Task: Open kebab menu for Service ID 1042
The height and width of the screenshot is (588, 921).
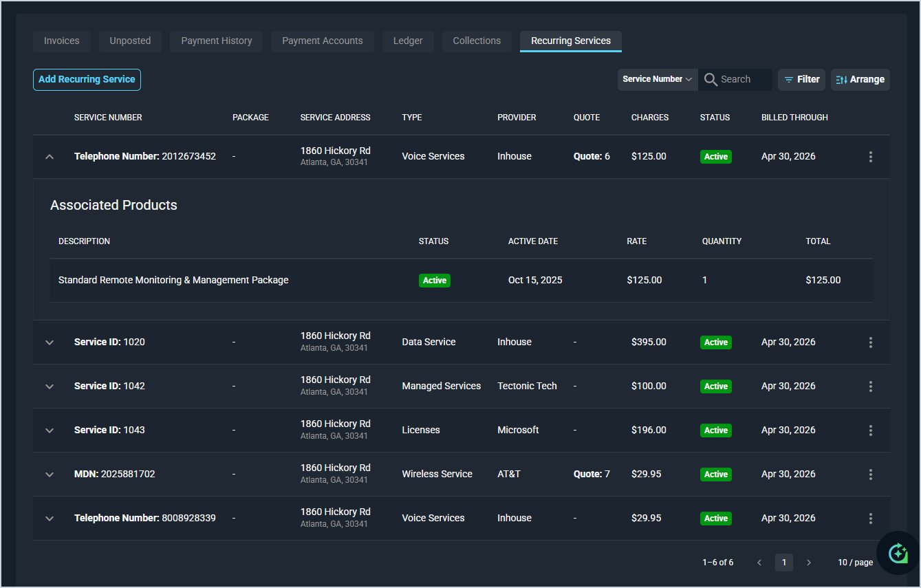Action: click(x=870, y=386)
